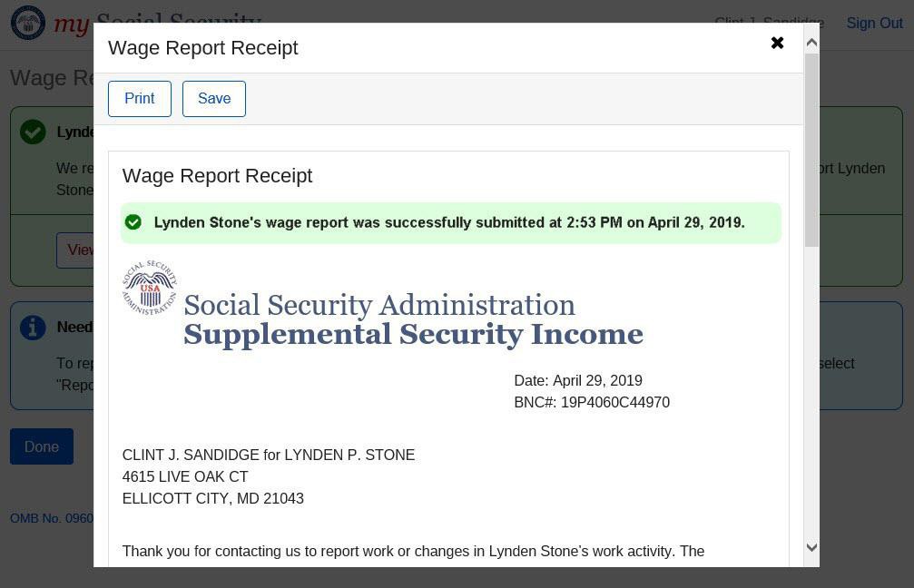The width and height of the screenshot is (914, 588).
Task: Click the partially hidden View button
Action: point(76,250)
